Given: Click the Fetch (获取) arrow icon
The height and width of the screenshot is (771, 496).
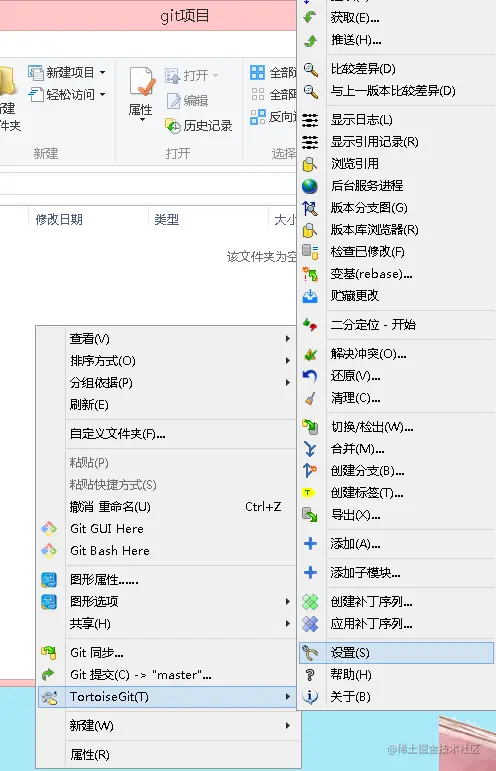Looking at the screenshot, I should pyautogui.click(x=310, y=18).
